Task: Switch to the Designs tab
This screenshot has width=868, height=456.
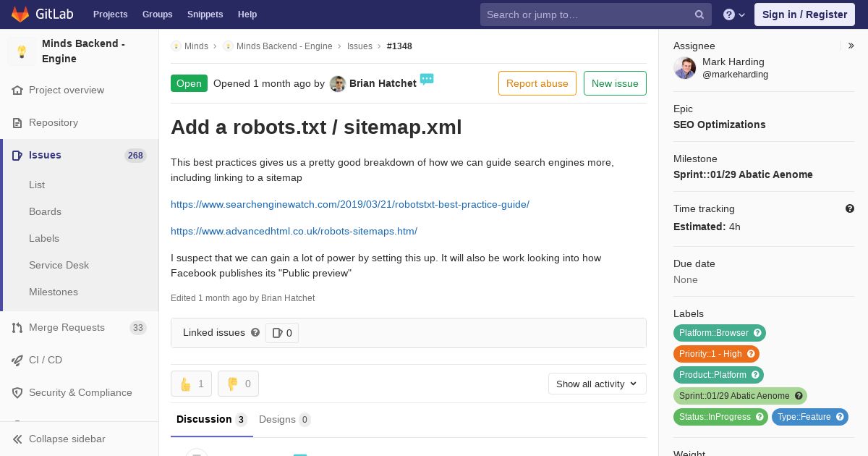Action: tap(284, 420)
